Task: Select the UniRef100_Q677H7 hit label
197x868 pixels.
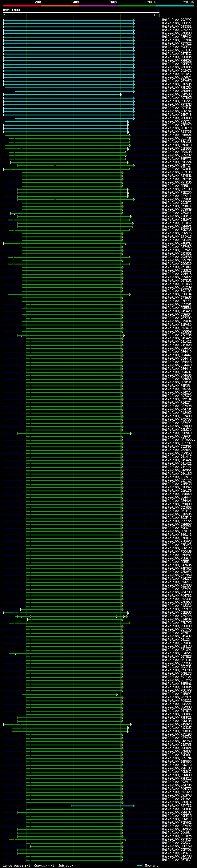Action: (176, 443)
